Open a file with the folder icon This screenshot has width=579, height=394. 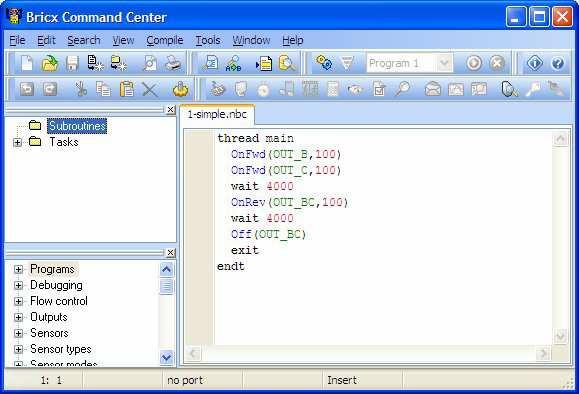[49, 64]
